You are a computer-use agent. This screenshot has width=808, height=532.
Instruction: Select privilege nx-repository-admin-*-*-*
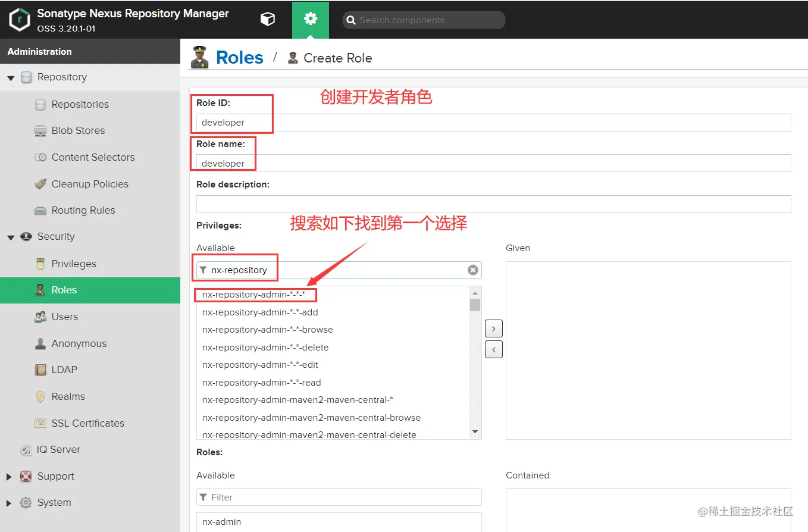(333, 295)
